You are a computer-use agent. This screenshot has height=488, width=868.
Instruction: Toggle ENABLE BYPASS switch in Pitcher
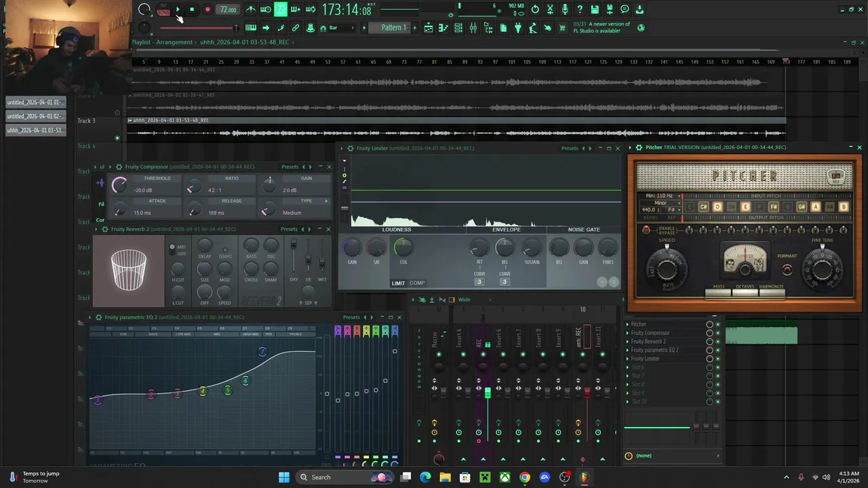[646, 230]
